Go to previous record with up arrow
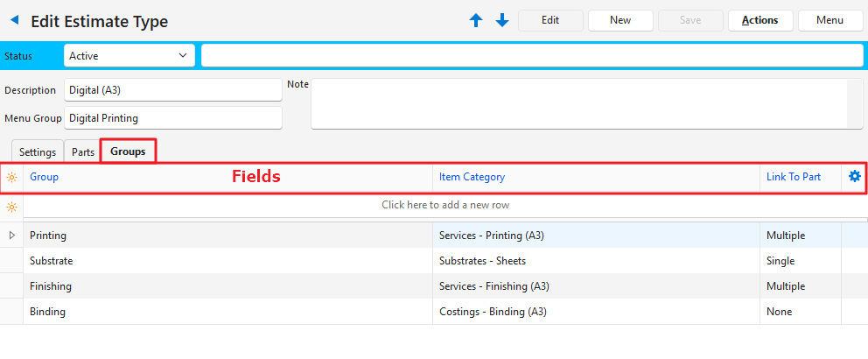868x359 pixels. click(476, 20)
